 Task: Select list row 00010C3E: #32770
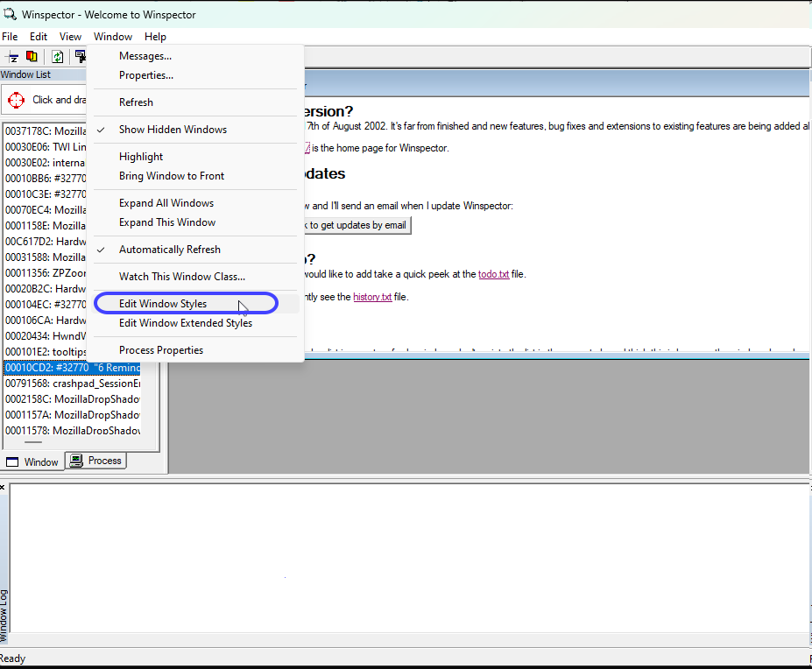[46, 194]
